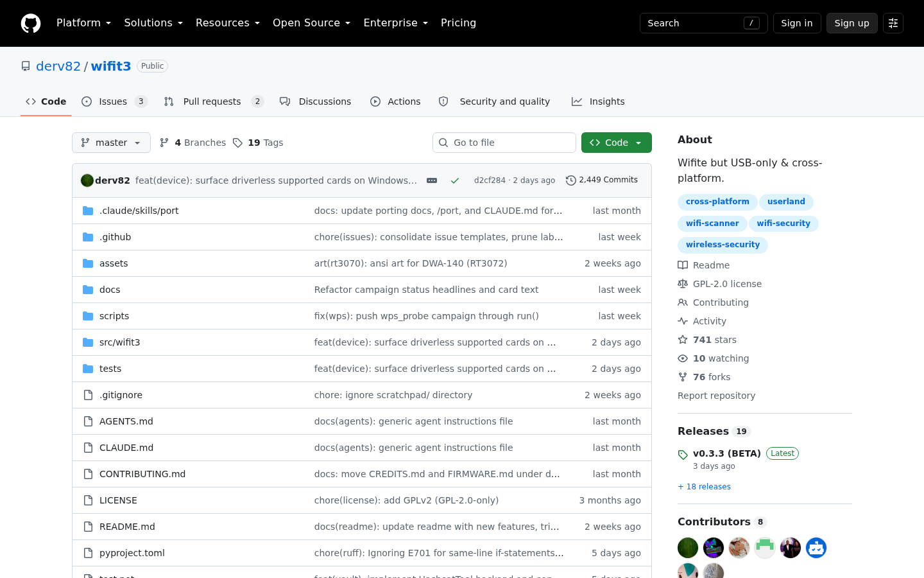Select the Code tab

(46, 101)
